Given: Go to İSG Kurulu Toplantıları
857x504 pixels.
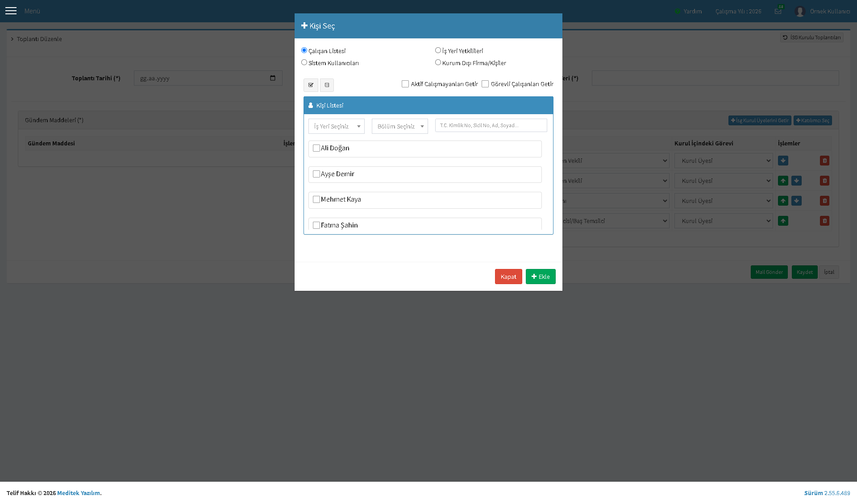Looking at the screenshot, I should coord(812,37).
